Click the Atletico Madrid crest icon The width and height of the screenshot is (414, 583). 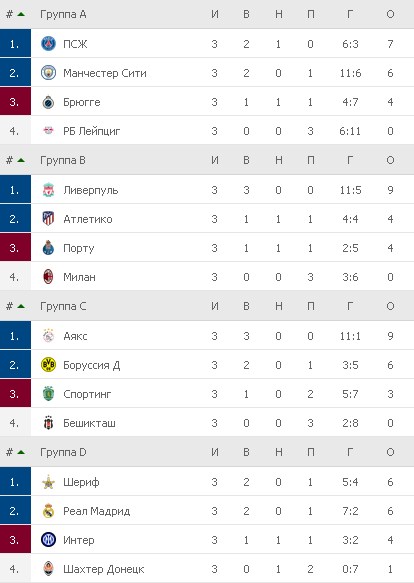point(48,219)
